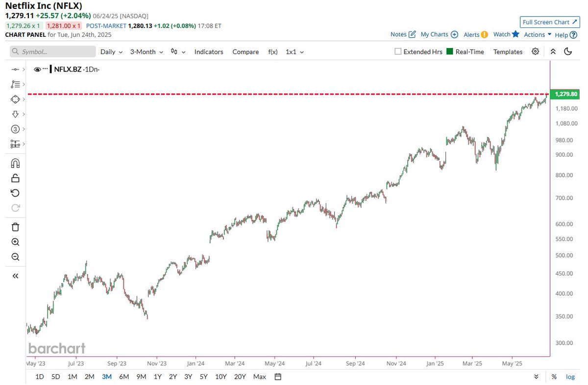588x385 pixels.
Task: Open chart settings gear icon
Action: (x=536, y=51)
